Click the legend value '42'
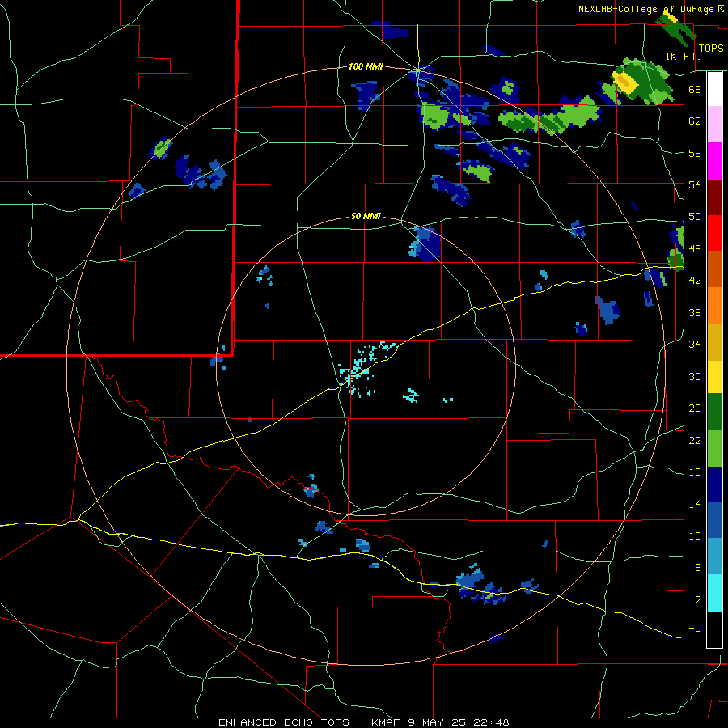 [695, 281]
